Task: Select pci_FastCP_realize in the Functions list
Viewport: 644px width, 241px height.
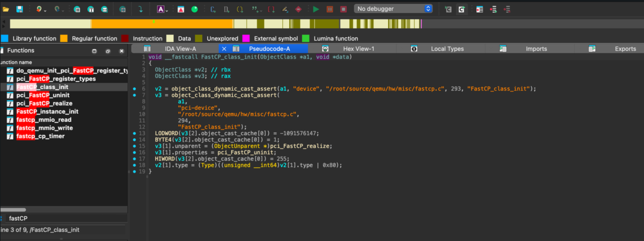Action: pyautogui.click(x=64, y=103)
